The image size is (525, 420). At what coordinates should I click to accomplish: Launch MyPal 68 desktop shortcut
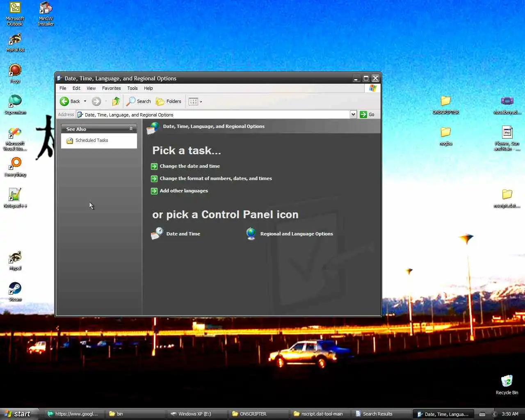15,43
